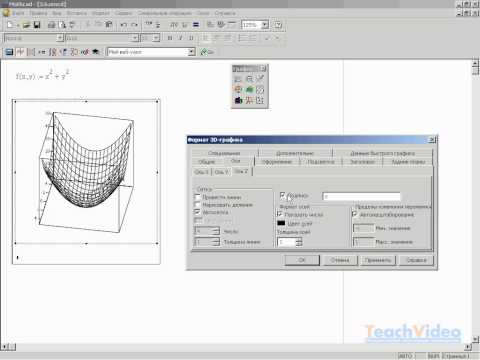The width and height of the screenshot is (480, 360).
Task: Toggle underline text formatting button
Action: coord(191,38)
